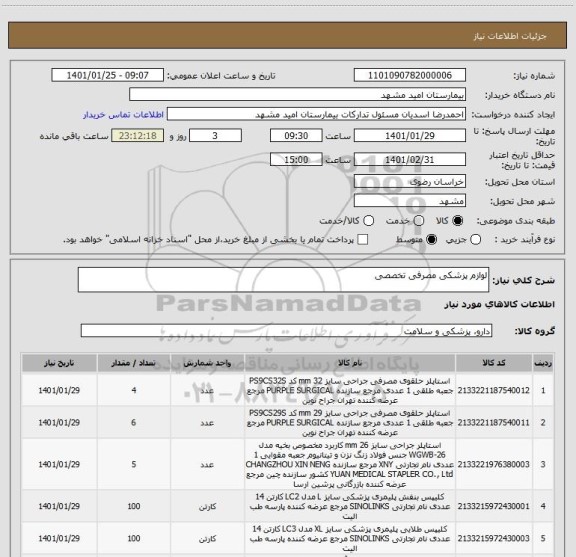Click the WGWB-26 stapler product description
The image size is (576, 557).
point(350,464)
